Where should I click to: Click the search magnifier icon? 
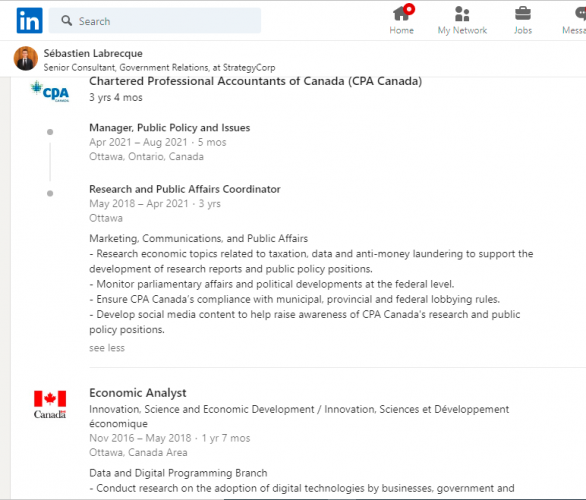[67, 21]
